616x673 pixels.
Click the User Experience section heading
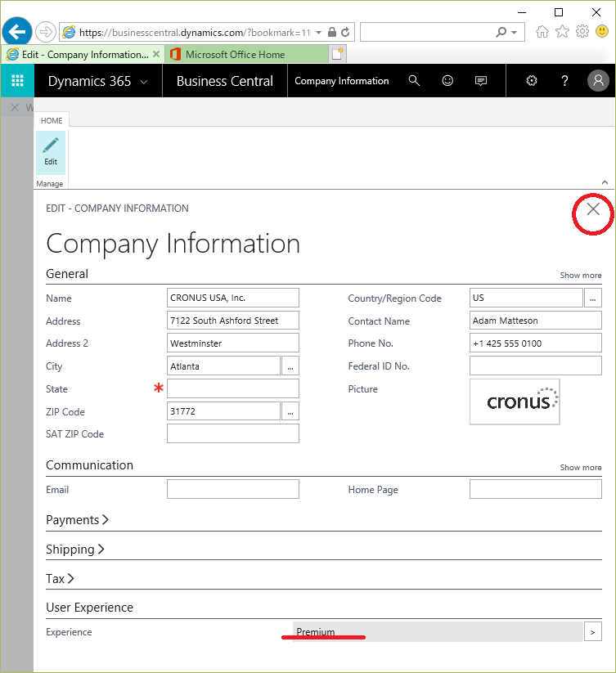coord(89,608)
